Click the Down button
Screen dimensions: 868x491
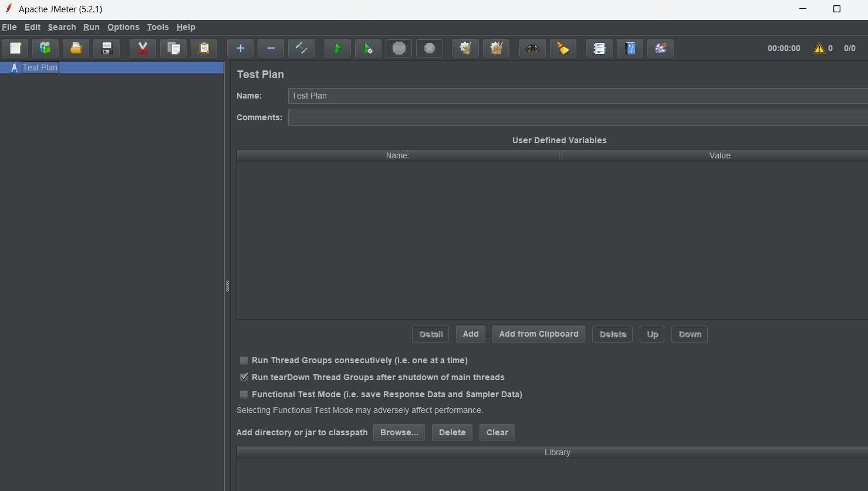coord(690,334)
